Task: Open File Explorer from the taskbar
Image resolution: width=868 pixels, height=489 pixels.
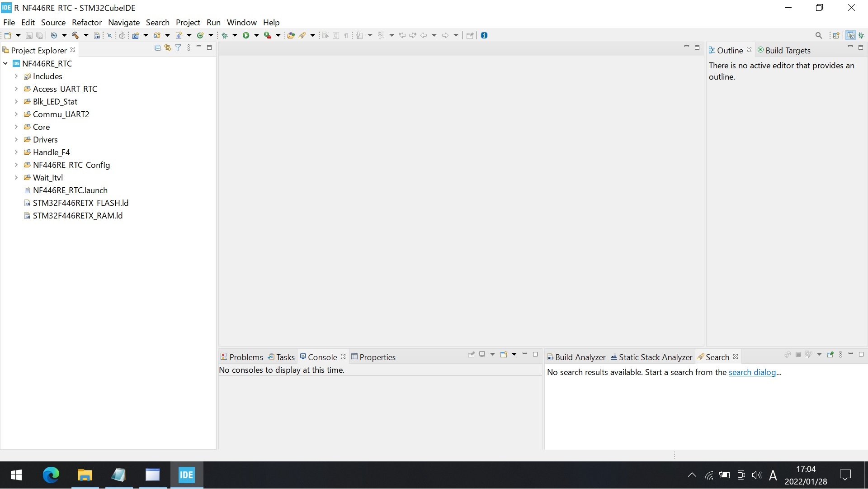Action: pyautogui.click(x=85, y=475)
